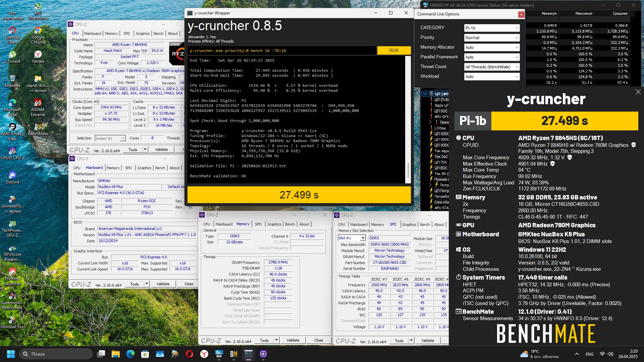The width and height of the screenshot is (644, 362).
Task: Click Validate in top CPU-Z CPU window
Action: tap(161, 149)
